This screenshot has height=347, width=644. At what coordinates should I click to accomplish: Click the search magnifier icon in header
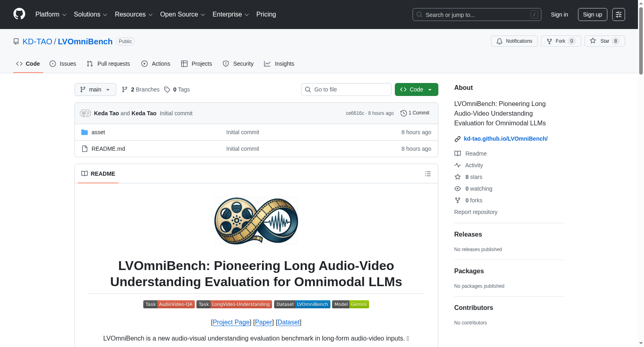coord(419,15)
